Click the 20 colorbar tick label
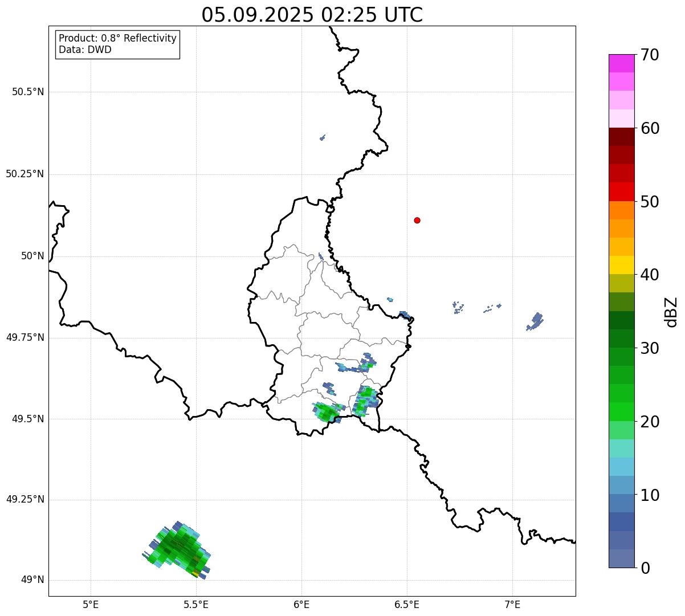Viewport: 685px width, 616px height. [x=650, y=422]
